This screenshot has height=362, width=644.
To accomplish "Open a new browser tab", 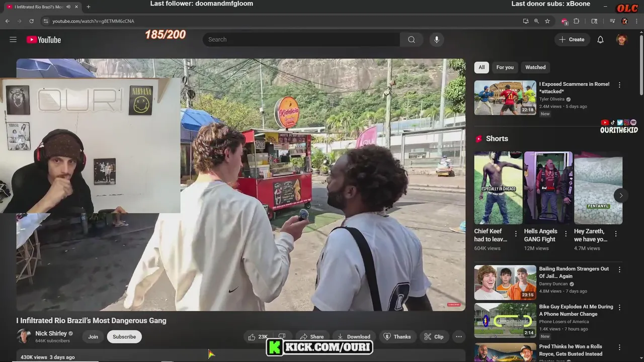I will (x=89, y=7).
